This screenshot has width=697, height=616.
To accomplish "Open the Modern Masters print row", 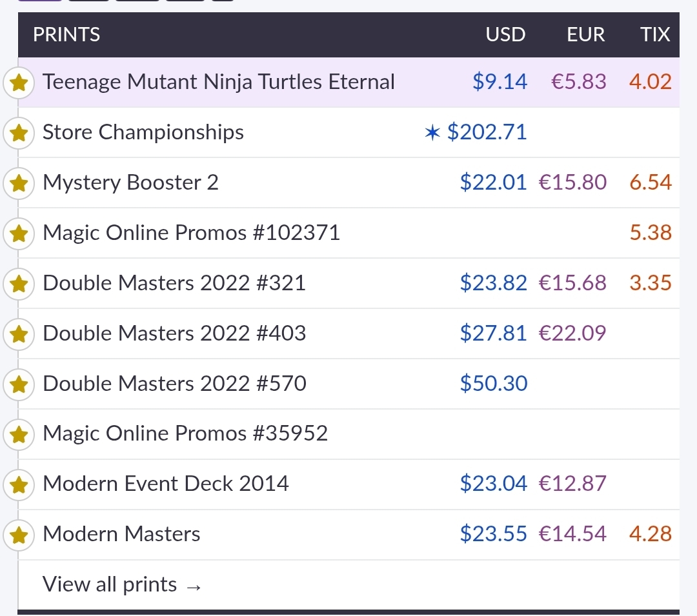I will click(121, 534).
